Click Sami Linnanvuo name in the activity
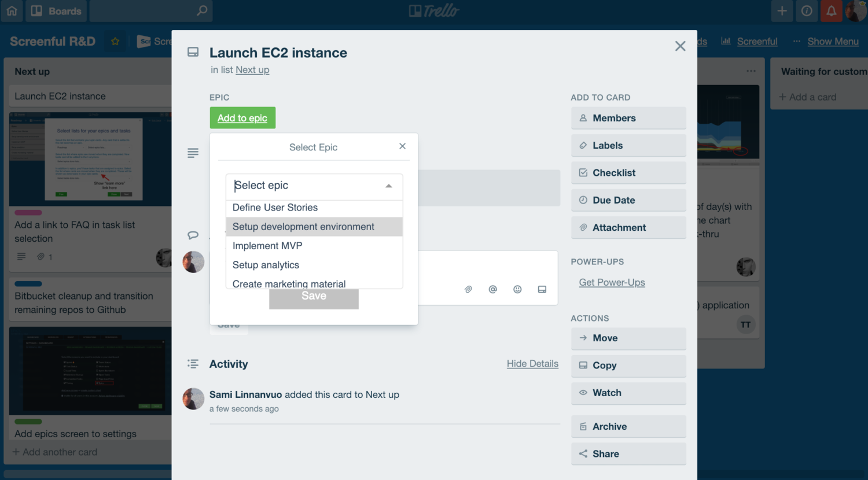This screenshot has width=868, height=480. 245,394
